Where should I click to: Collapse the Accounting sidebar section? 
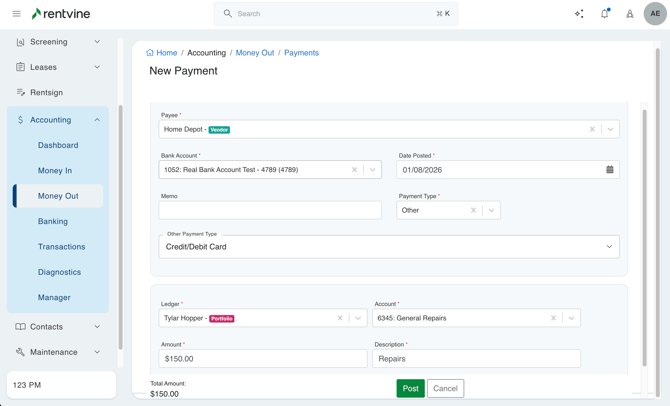[x=97, y=120]
